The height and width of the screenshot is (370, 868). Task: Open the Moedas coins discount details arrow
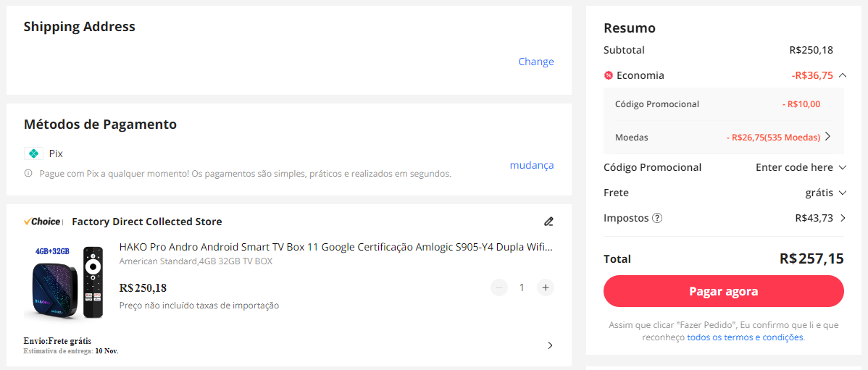pyautogui.click(x=827, y=137)
